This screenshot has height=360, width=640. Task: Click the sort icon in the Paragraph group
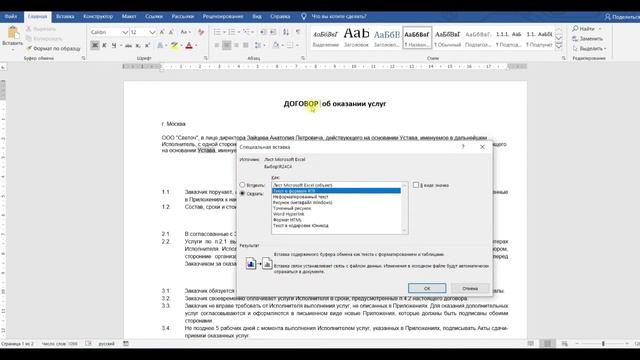[x=286, y=32]
